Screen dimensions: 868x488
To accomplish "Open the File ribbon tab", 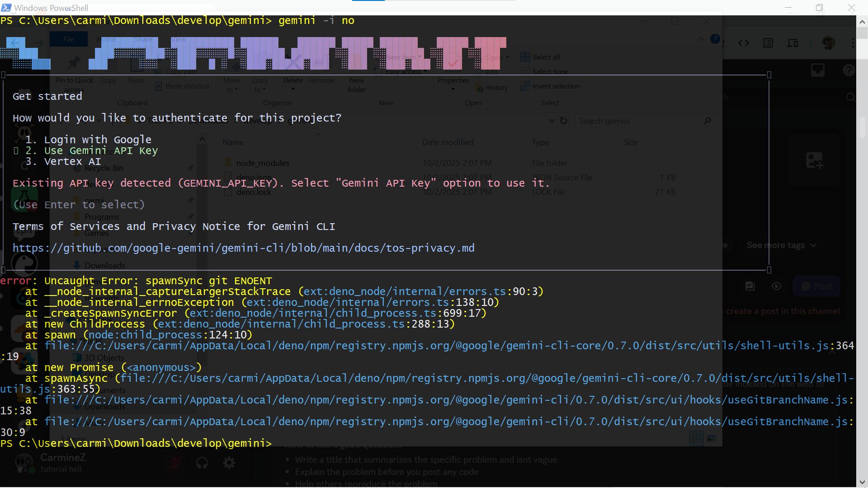I will click(x=69, y=39).
